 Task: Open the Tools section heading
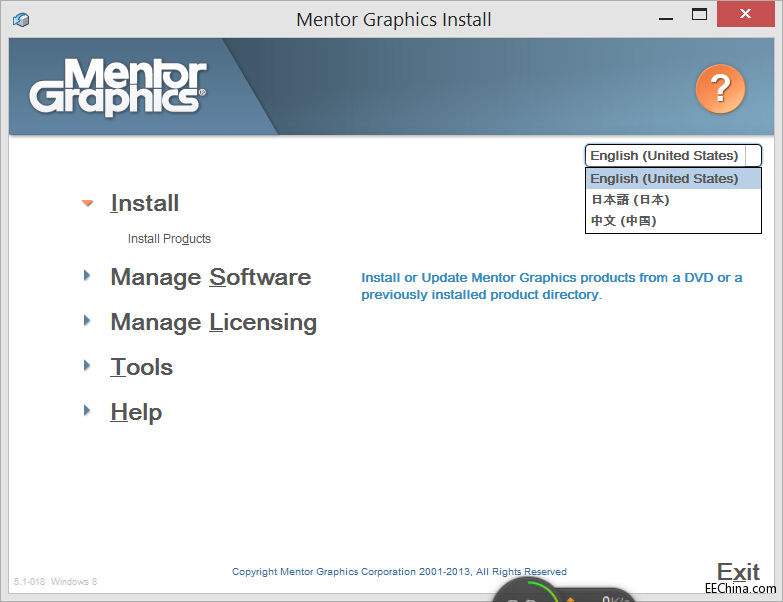[141, 367]
